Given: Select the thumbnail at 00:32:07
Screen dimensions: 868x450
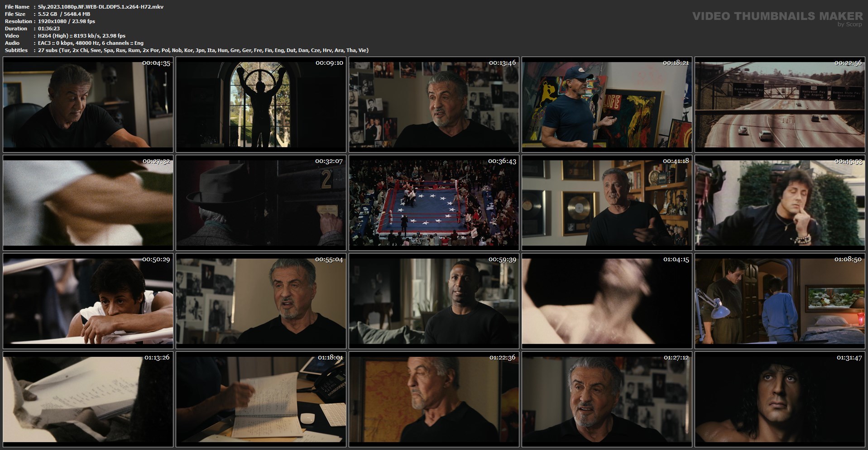Looking at the screenshot, I should pos(261,203).
